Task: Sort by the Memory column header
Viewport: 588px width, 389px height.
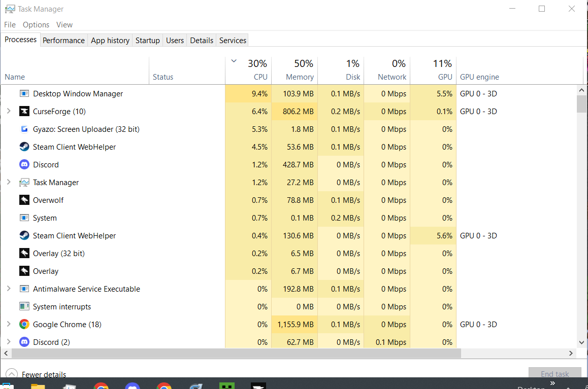Action: click(295, 71)
